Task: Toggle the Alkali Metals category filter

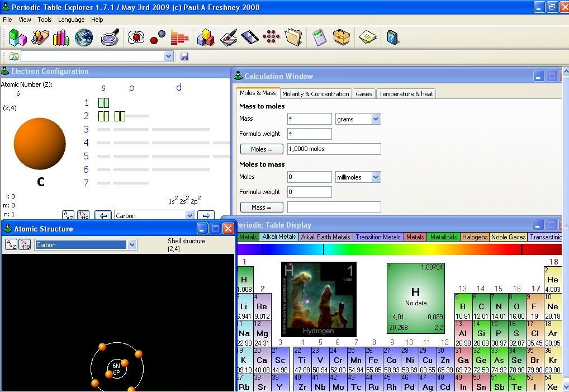Action: [279, 237]
